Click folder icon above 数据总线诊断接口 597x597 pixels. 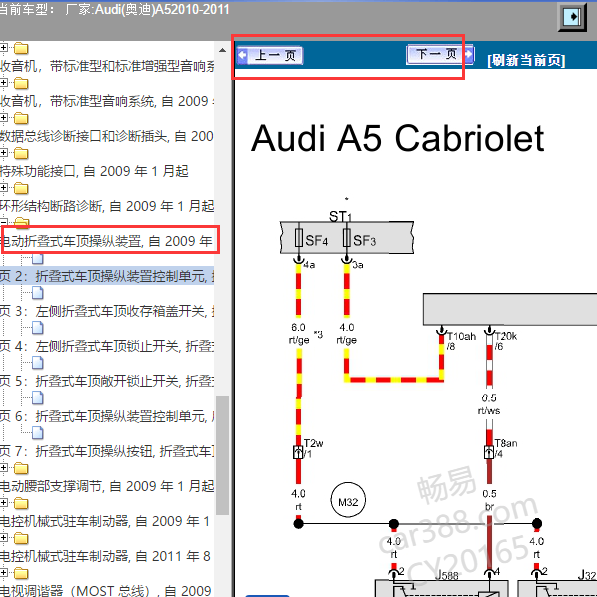21,118
